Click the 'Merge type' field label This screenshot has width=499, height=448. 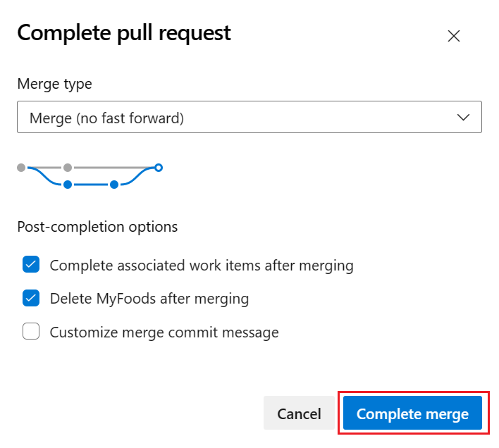point(54,84)
